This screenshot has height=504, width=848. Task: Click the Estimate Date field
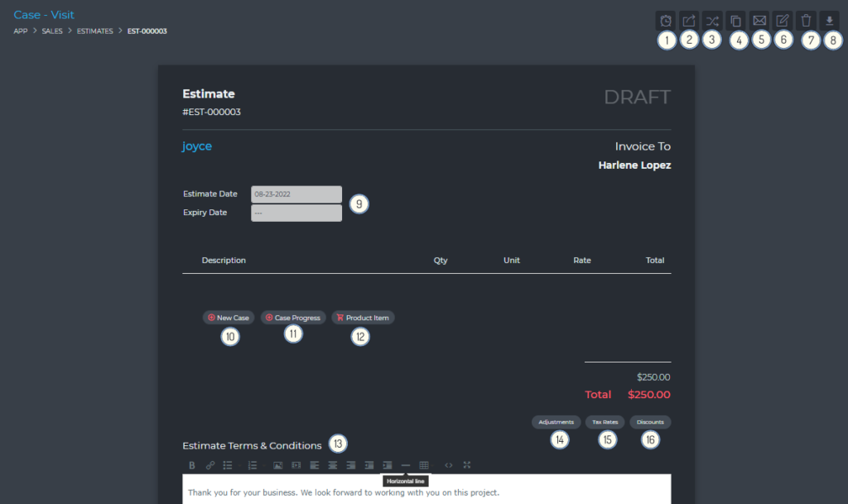[x=296, y=194]
